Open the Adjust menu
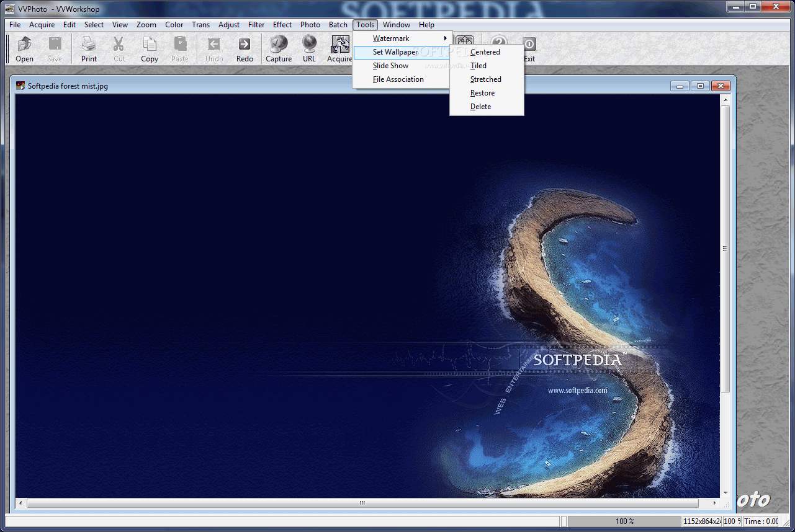This screenshot has width=795, height=532. 229,25
